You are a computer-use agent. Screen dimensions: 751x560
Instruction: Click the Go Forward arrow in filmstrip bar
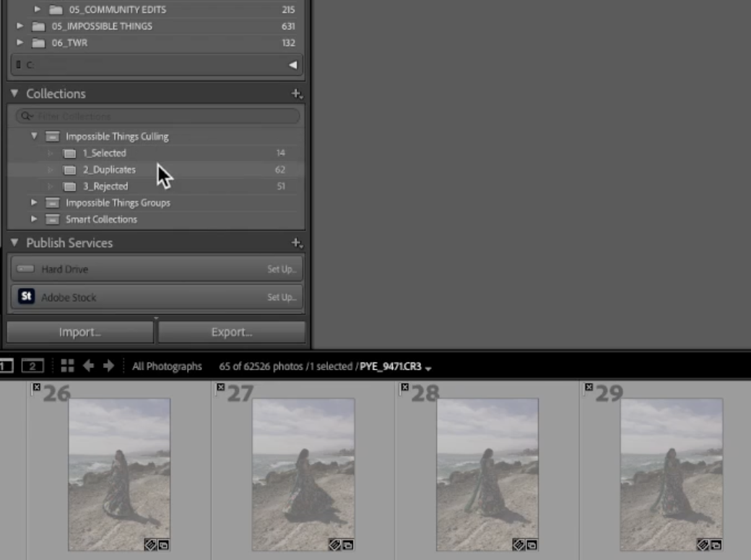[x=108, y=366]
